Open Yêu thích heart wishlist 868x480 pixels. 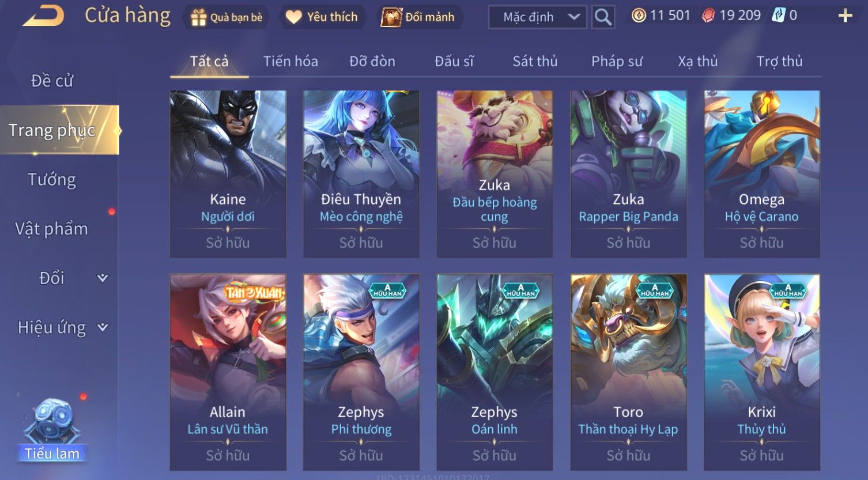(294, 17)
